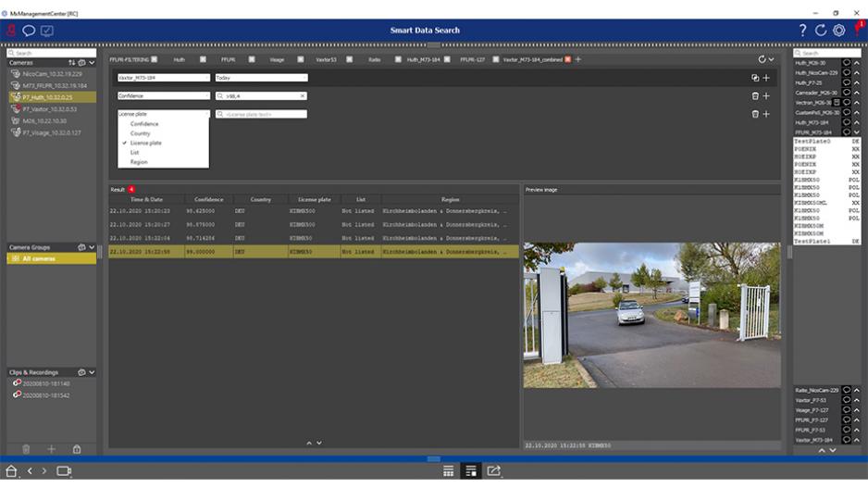
Task: Switch to detailed list view icon
Action: [x=470, y=470]
